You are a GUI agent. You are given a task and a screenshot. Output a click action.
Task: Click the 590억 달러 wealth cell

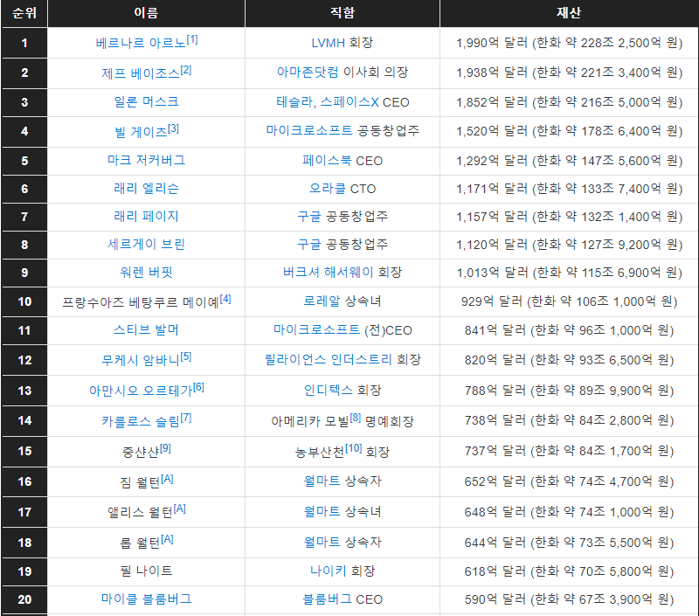click(570, 599)
